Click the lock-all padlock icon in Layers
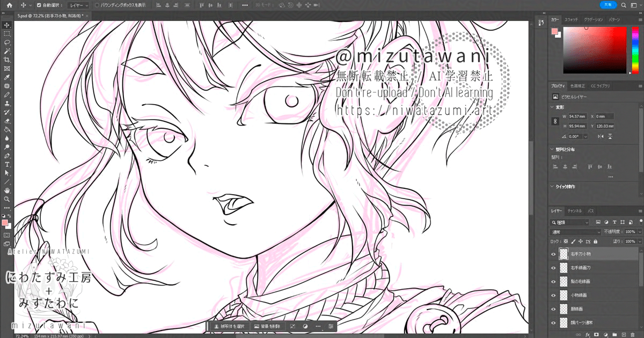This screenshot has height=338, width=644. (x=595, y=241)
